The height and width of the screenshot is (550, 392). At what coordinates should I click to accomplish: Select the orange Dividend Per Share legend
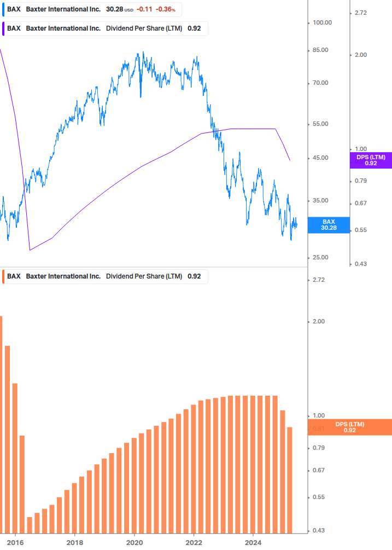pyautogui.click(x=105, y=276)
